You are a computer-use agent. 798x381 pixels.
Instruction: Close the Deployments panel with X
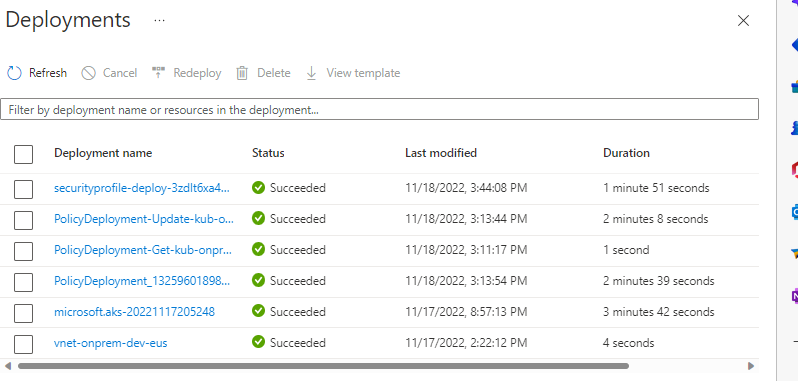pos(744,21)
